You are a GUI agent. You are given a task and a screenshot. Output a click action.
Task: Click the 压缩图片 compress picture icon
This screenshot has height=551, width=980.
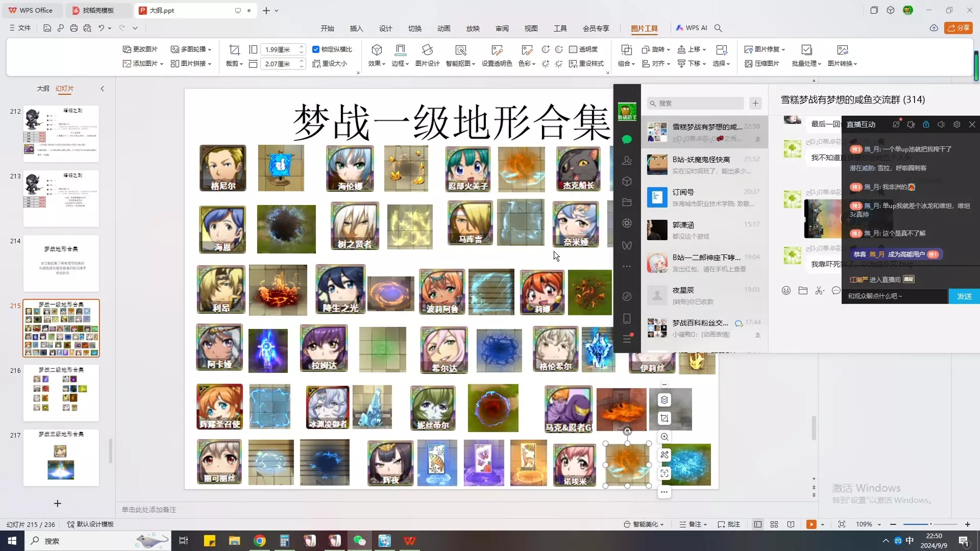pyautogui.click(x=749, y=64)
